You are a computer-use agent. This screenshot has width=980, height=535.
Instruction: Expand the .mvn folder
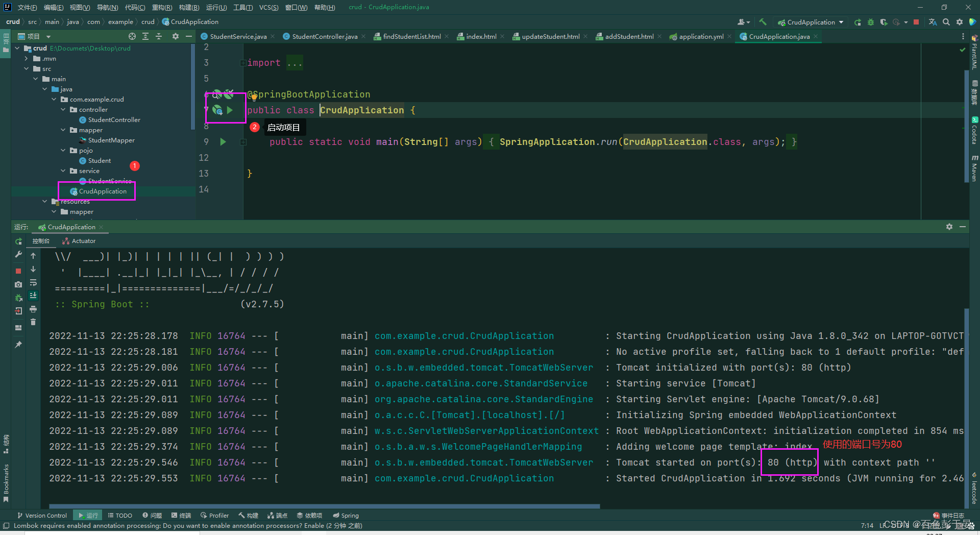pos(27,59)
